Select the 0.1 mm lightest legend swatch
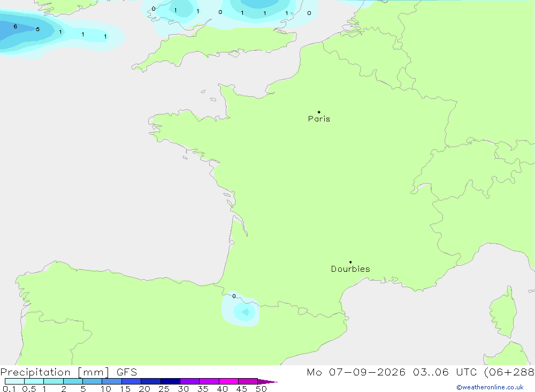Viewport: 535px width, 392px height. (x=14, y=381)
